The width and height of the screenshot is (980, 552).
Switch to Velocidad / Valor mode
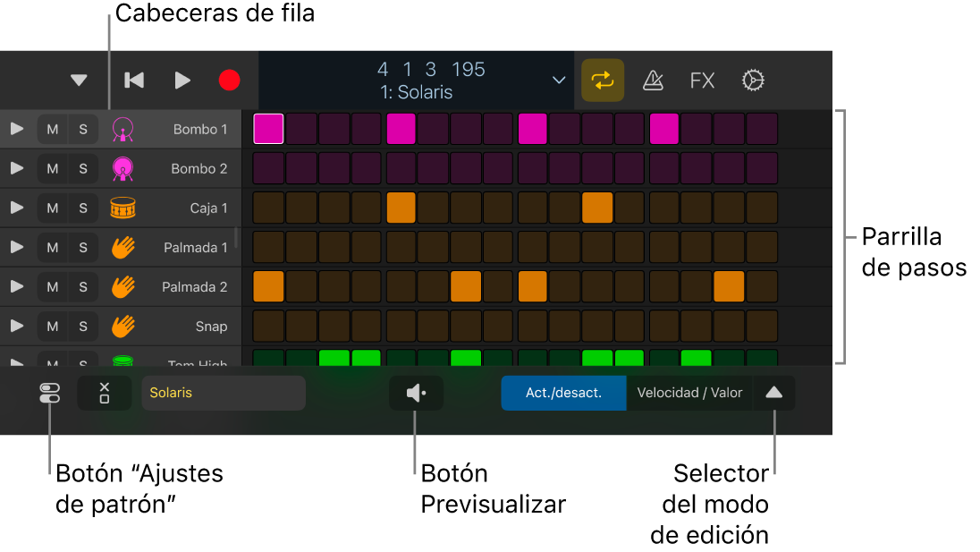pos(689,393)
